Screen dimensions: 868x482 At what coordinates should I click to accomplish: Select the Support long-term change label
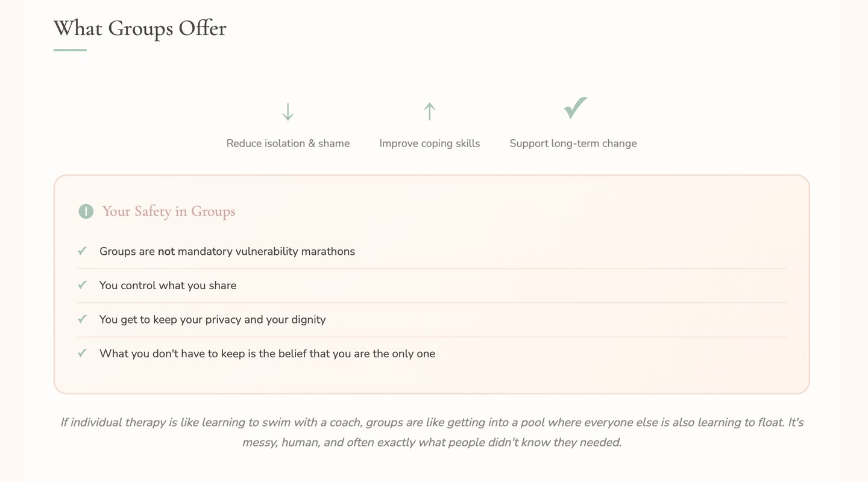coord(573,143)
